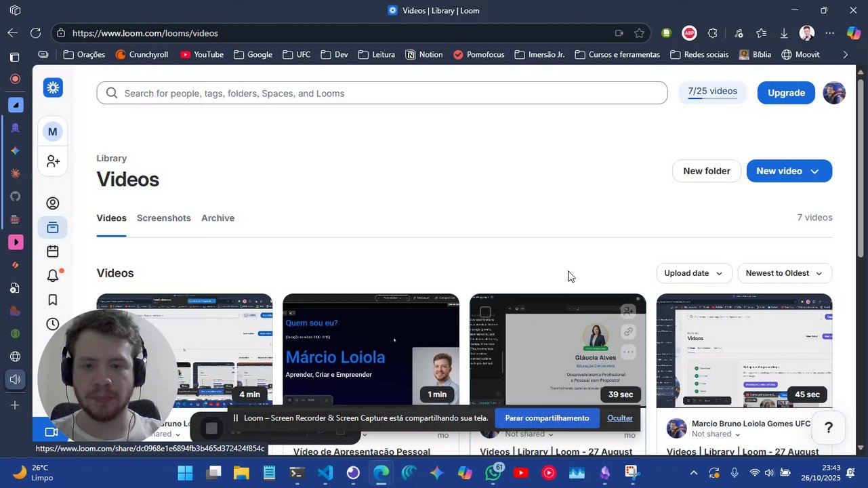Viewport: 868px width, 488px height.
Task: Open the browser Extensions puzzle icon
Action: (713, 33)
